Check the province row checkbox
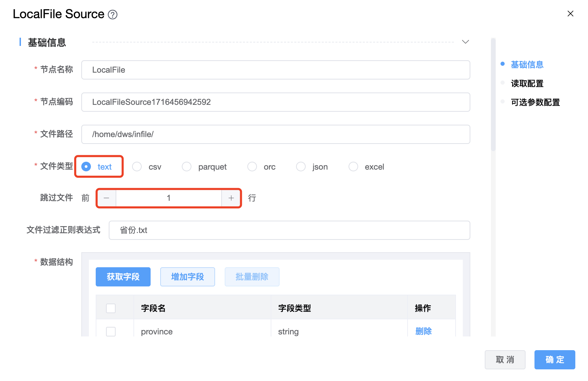The image size is (588, 381). coord(111,331)
